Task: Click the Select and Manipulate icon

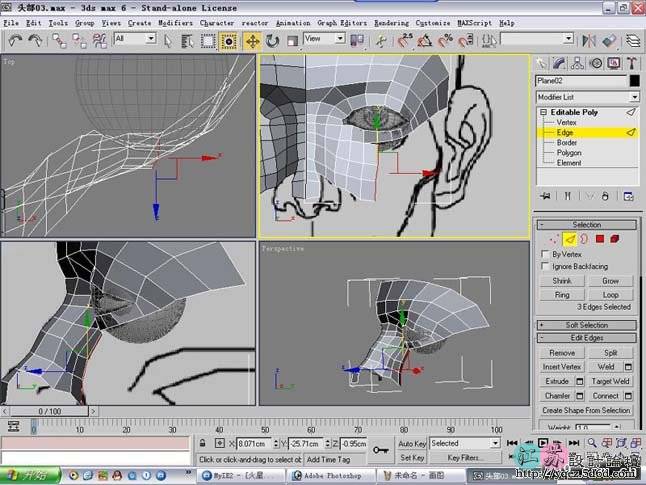Action: pyautogui.click(x=382, y=40)
